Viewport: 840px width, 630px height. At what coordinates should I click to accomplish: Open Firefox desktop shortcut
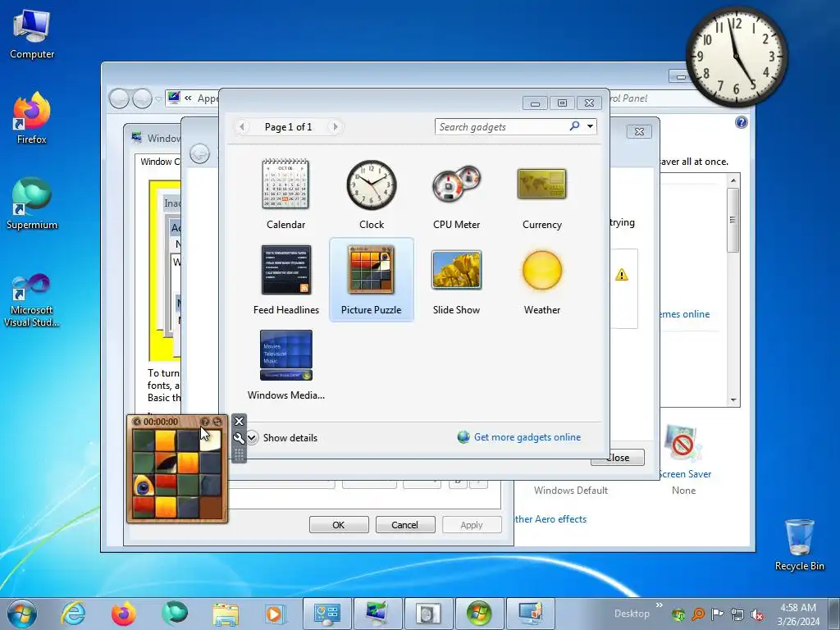[32, 118]
